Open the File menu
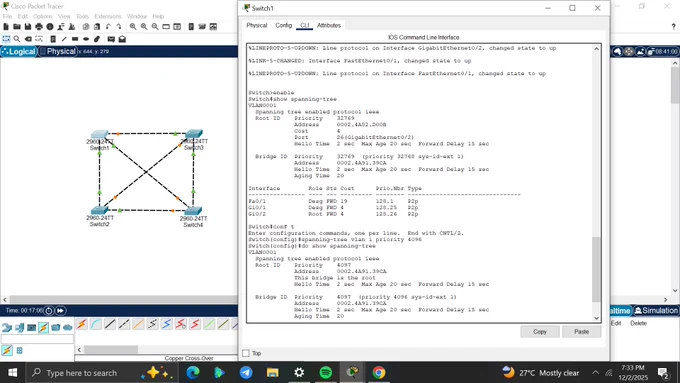680x383 pixels. [7, 16]
